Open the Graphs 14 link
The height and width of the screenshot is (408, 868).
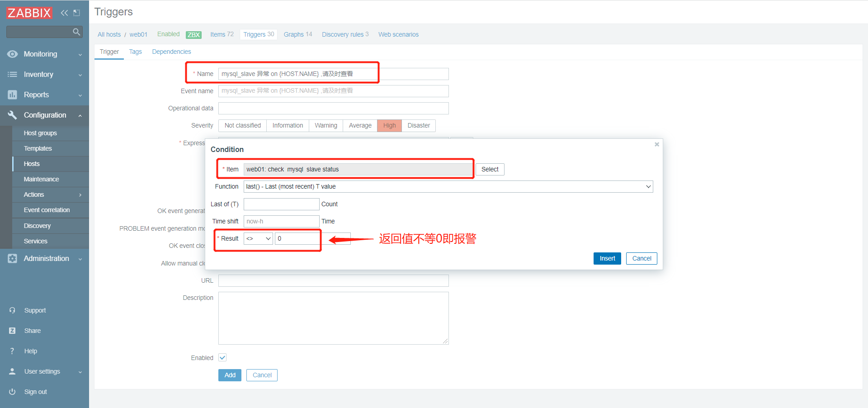297,34
